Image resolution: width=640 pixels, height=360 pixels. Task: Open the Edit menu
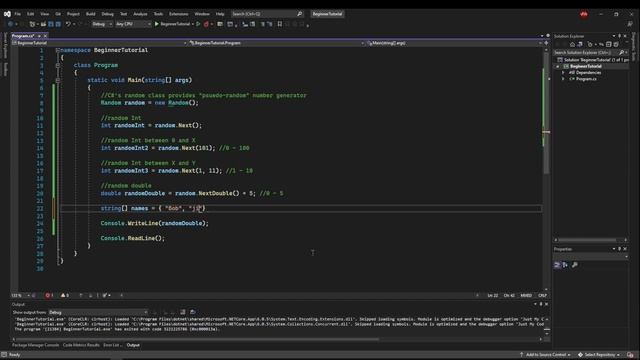pyautogui.click(x=31, y=14)
